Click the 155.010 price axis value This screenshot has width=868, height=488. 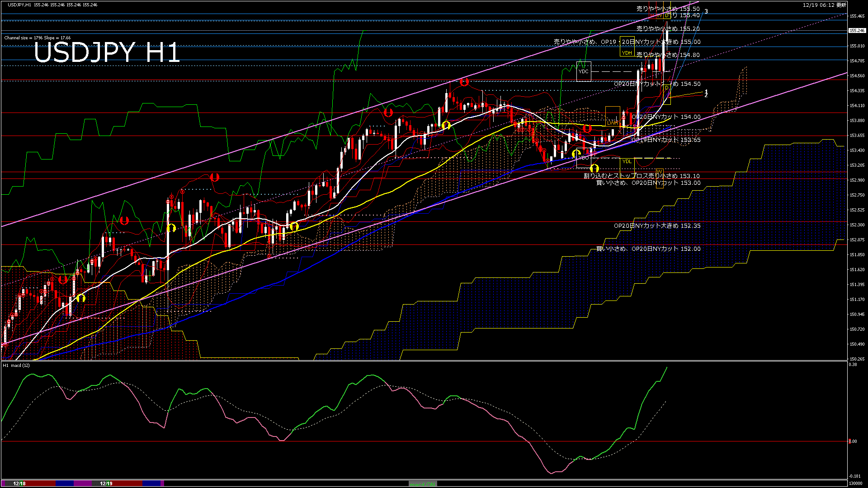tap(857, 46)
